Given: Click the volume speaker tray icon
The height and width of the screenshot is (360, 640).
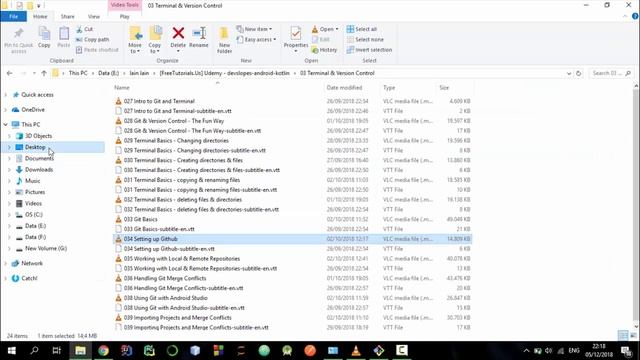Looking at the screenshot, I should (x=548, y=351).
